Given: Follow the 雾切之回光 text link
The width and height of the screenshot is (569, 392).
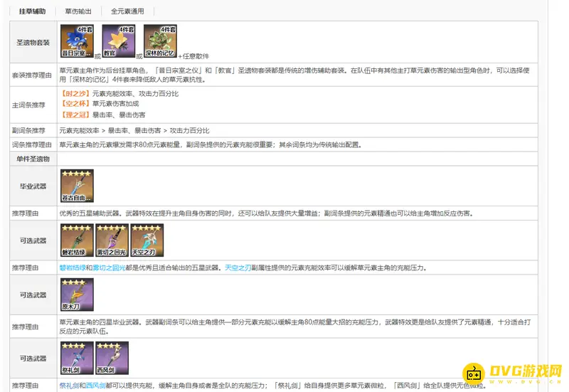Looking at the screenshot, I should click(107, 267).
